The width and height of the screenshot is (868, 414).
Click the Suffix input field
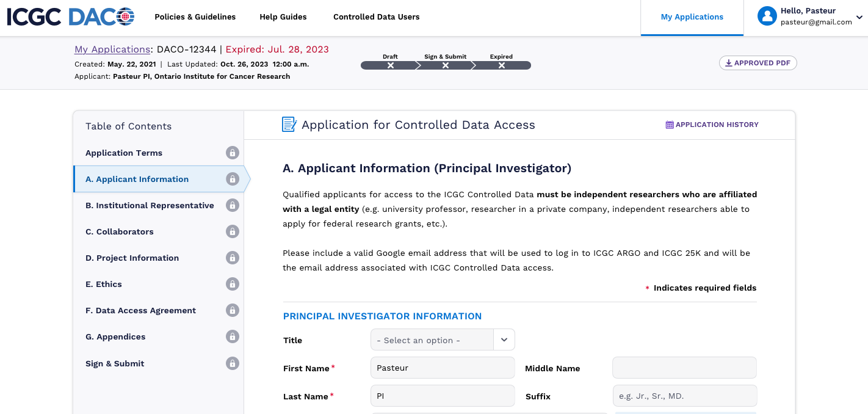[684, 396]
